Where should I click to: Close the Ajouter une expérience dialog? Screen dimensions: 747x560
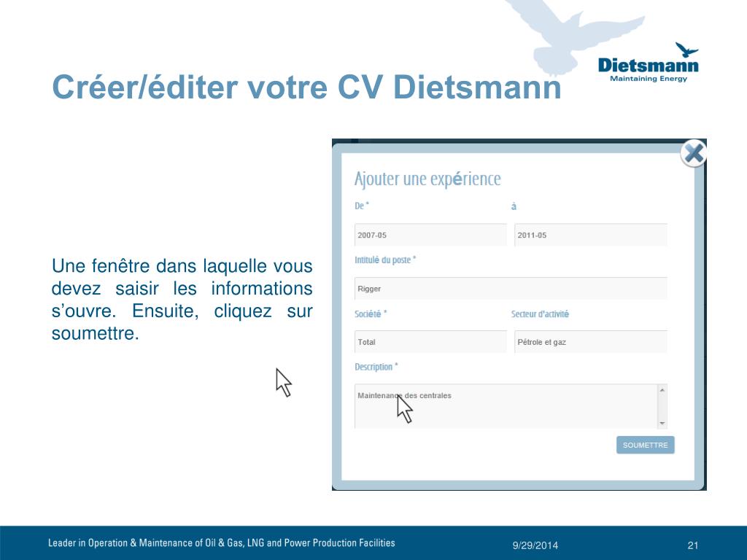coord(693,153)
